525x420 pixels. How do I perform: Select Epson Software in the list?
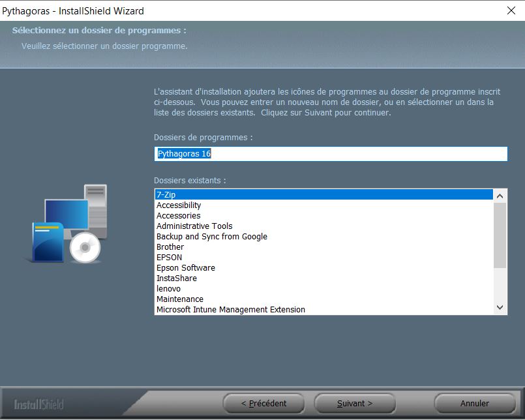323,267
